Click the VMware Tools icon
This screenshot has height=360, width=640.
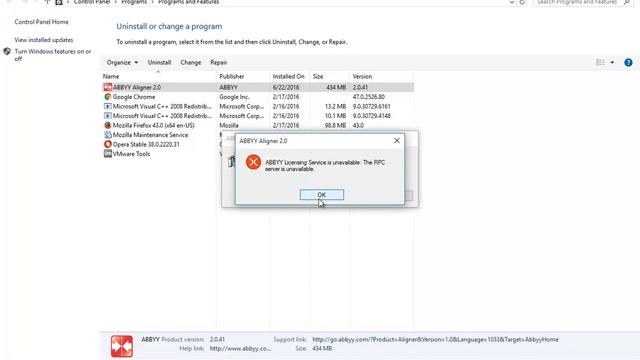pyautogui.click(x=107, y=154)
